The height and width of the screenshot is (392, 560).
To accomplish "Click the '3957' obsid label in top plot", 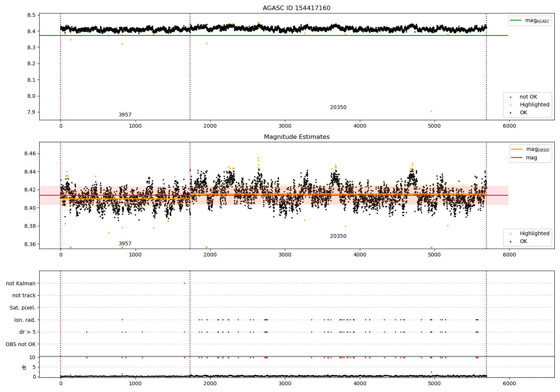I will coord(125,115).
